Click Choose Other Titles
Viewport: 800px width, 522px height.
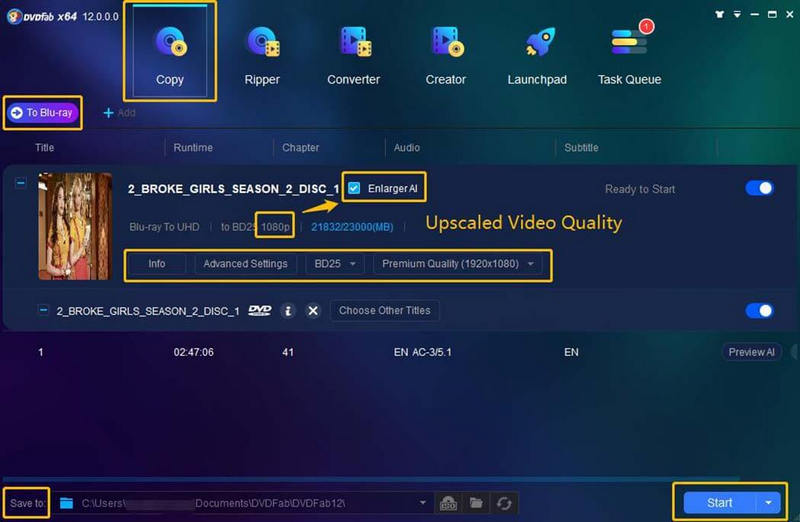tap(385, 311)
